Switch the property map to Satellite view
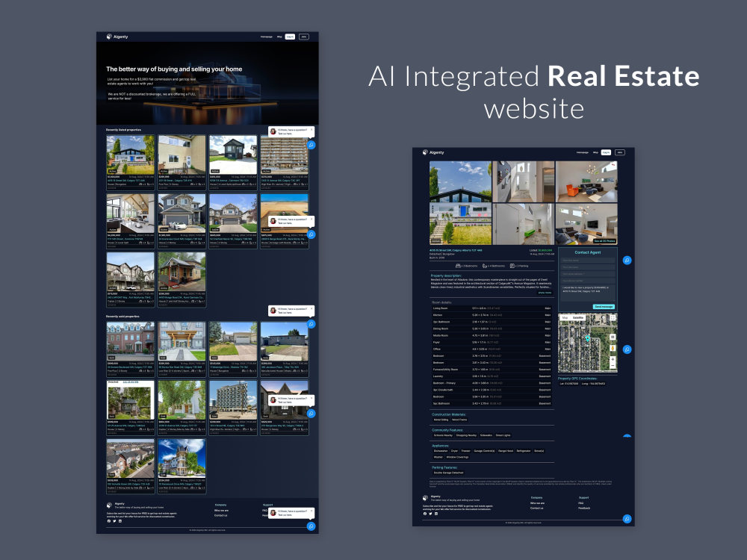Image resolution: width=747 pixels, height=560 pixels. click(578, 317)
